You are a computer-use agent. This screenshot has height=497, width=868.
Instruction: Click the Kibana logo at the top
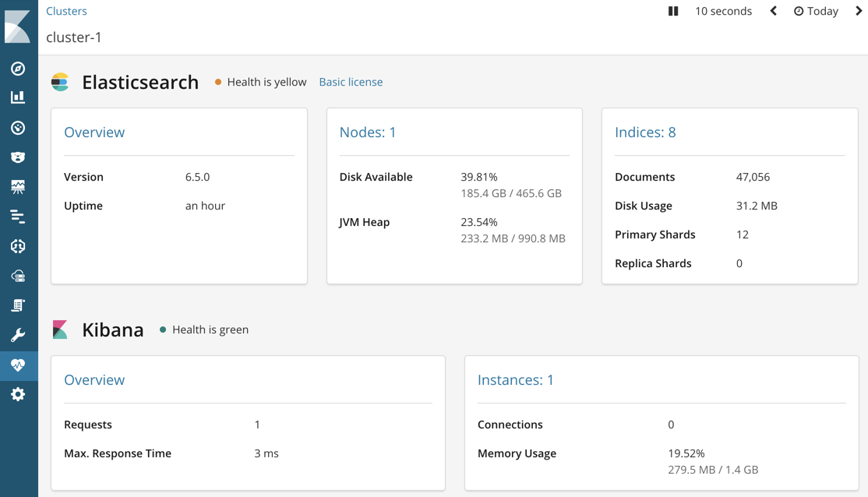point(19,26)
